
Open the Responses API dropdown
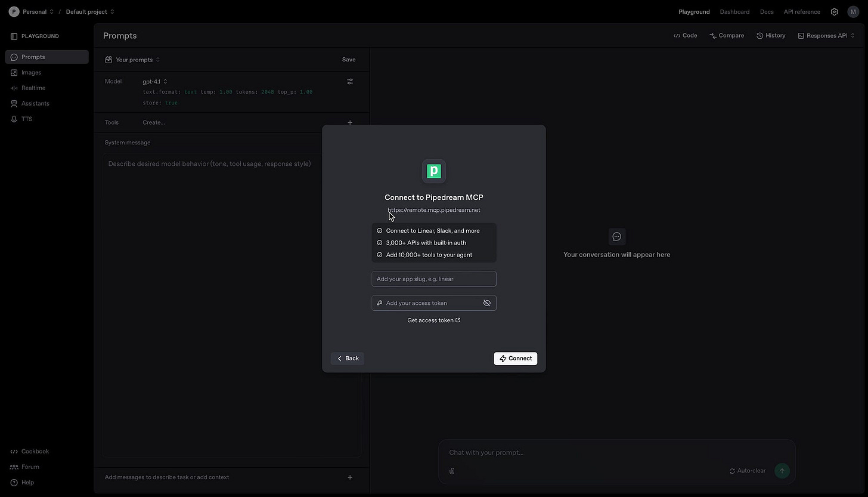click(826, 36)
